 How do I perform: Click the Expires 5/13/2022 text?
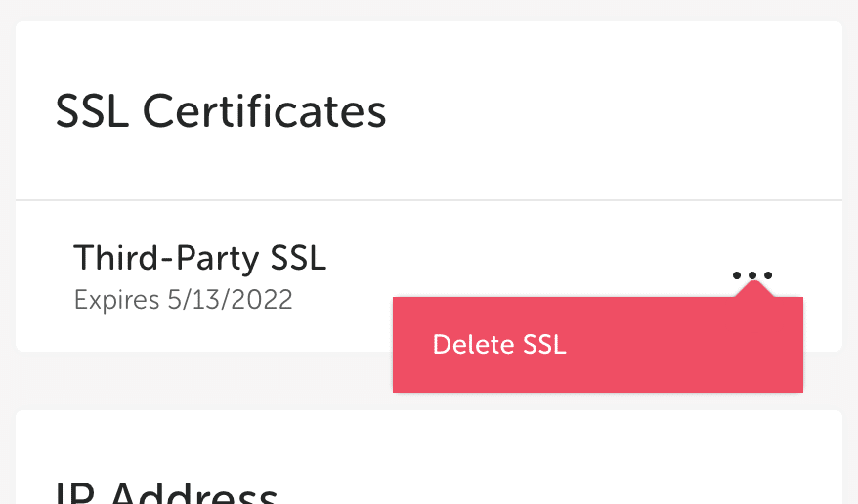coord(183,299)
